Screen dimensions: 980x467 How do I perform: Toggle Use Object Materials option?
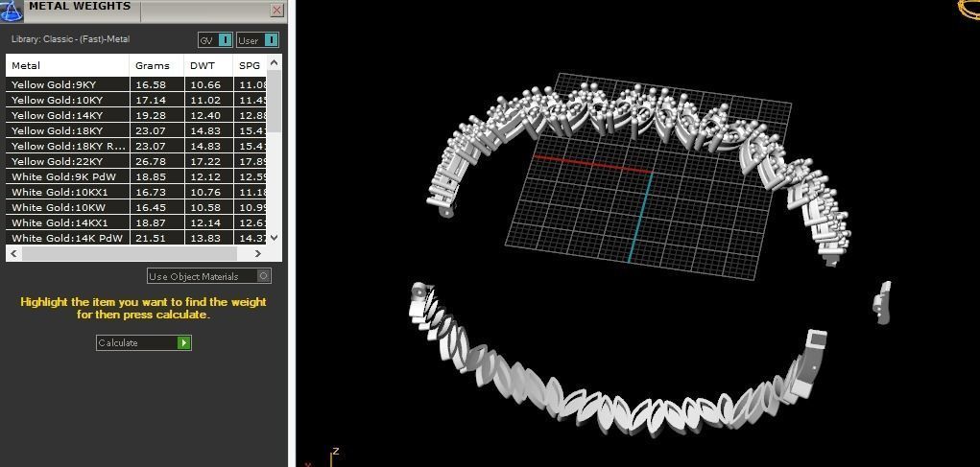click(x=209, y=276)
